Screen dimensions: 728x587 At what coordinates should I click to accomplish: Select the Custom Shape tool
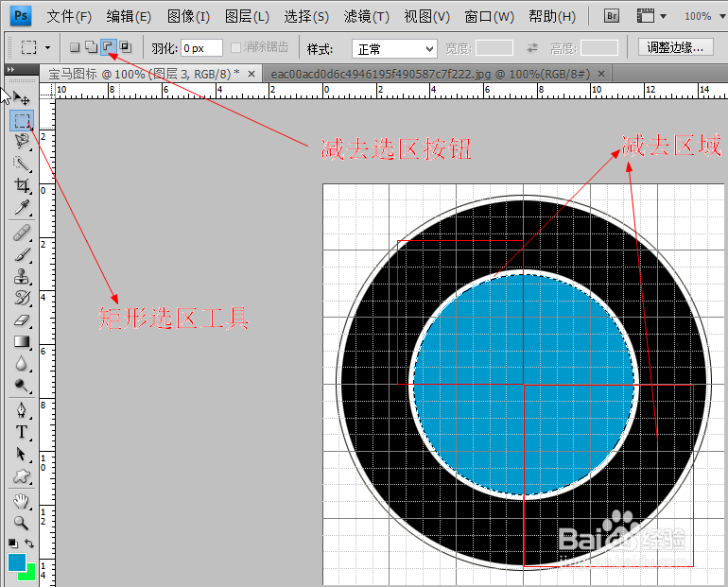click(x=22, y=475)
